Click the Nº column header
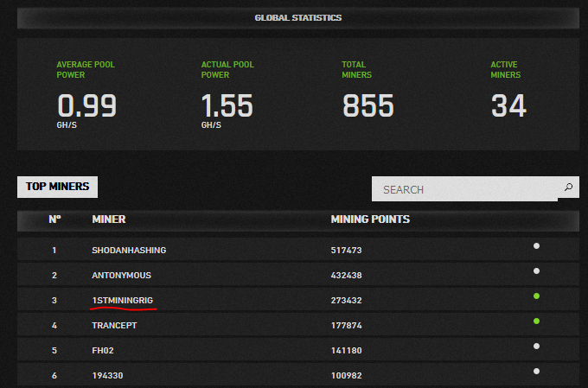This screenshot has width=588, height=388. pyautogui.click(x=54, y=219)
